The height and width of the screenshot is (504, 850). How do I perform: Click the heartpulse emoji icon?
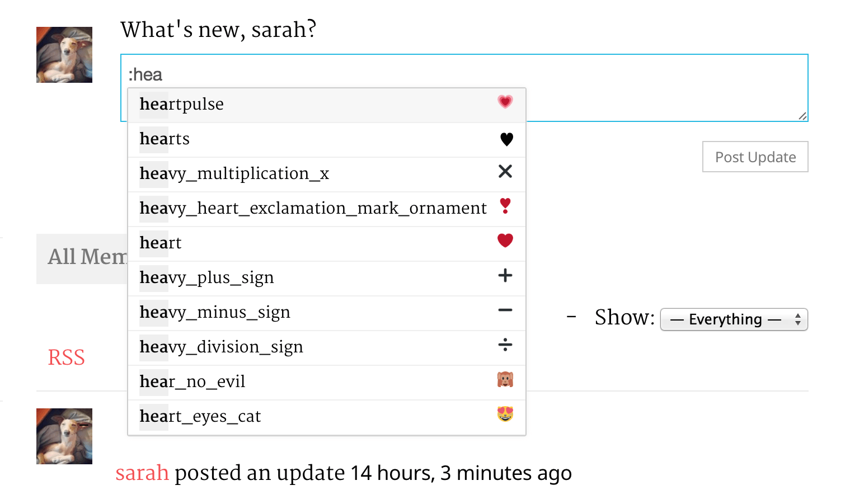505,102
